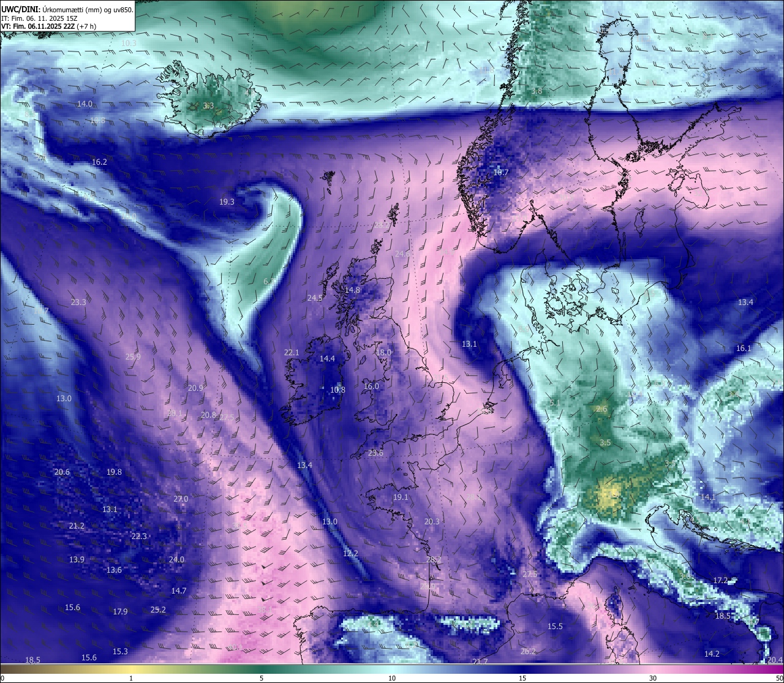784x683 pixels.
Task: Click the 19.3 value on the map
Action: pos(227,202)
